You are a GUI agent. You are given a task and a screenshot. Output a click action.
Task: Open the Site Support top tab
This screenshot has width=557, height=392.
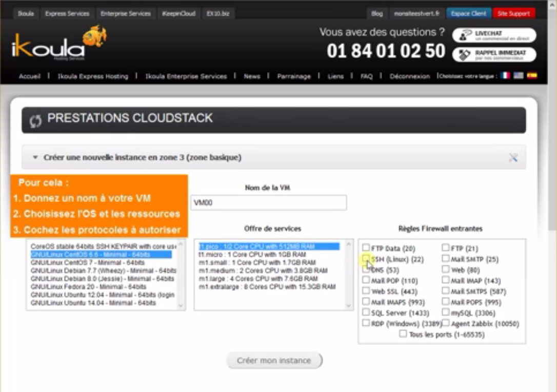tap(513, 13)
